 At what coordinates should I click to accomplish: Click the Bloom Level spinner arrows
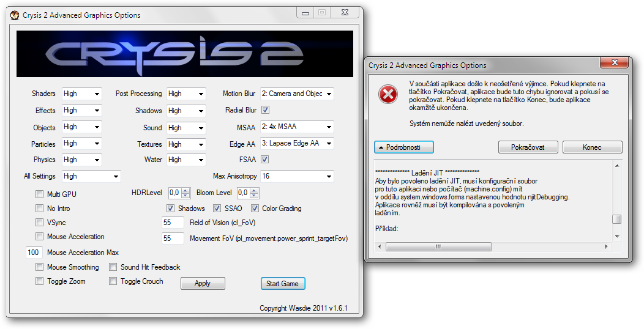pyautogui.click(x=254, y=193)
